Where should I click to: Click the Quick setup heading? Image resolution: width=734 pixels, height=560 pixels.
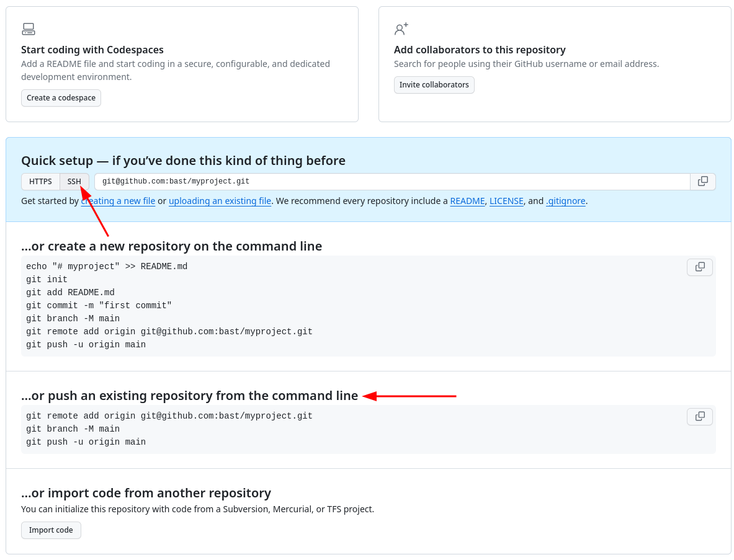(183, 161)
